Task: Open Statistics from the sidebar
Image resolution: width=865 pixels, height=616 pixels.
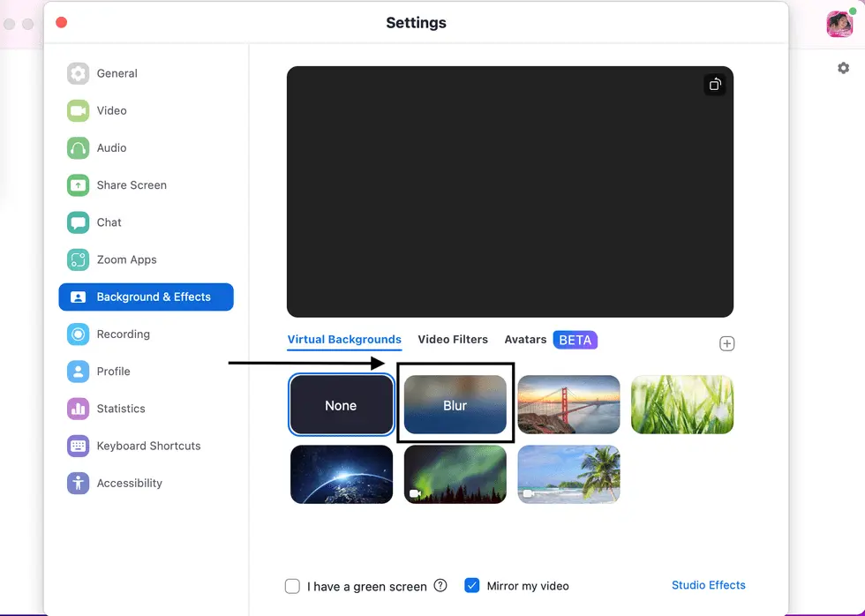Action: tap(78, 409)
